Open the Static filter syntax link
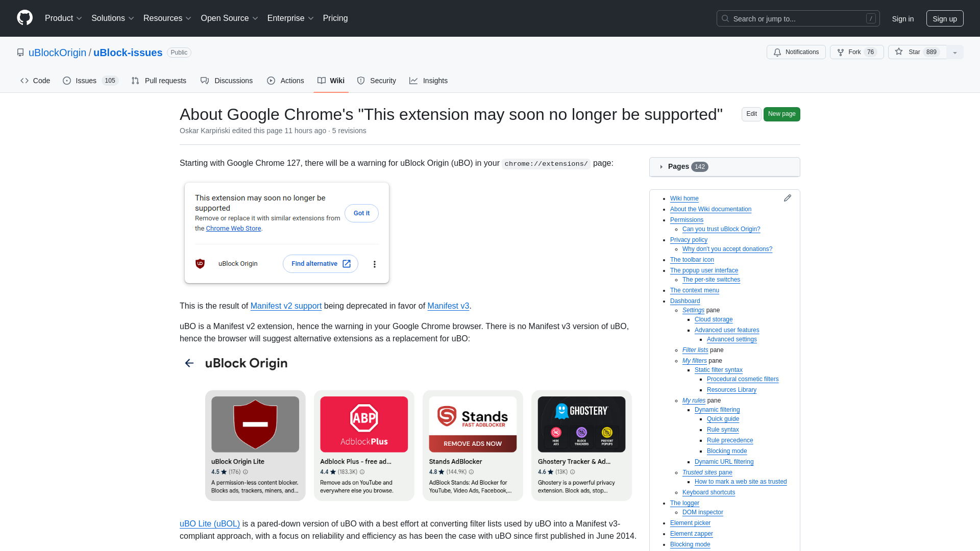The image size is (980, 551). 718,370
